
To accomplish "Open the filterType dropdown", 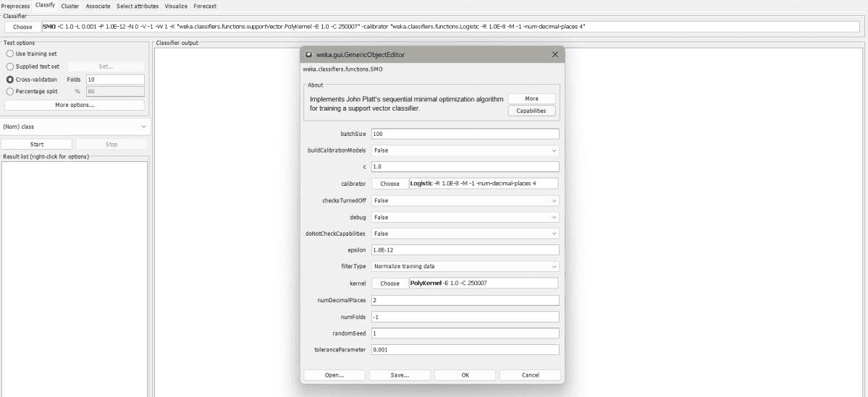I will point(465,266).
